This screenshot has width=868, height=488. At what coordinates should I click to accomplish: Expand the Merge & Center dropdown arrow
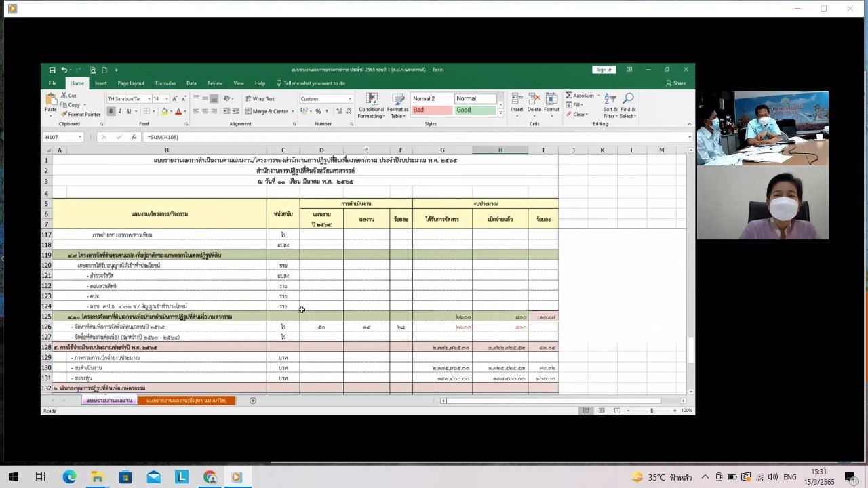292,111
